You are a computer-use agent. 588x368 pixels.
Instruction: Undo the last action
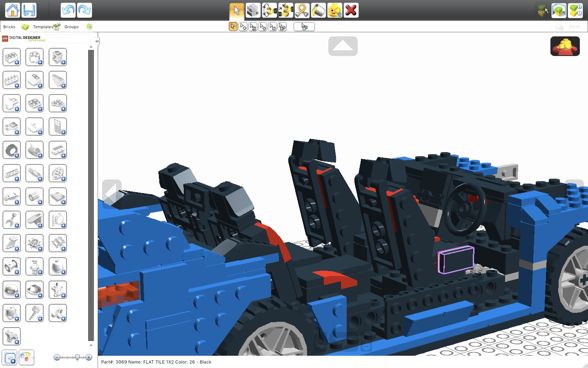68,10
